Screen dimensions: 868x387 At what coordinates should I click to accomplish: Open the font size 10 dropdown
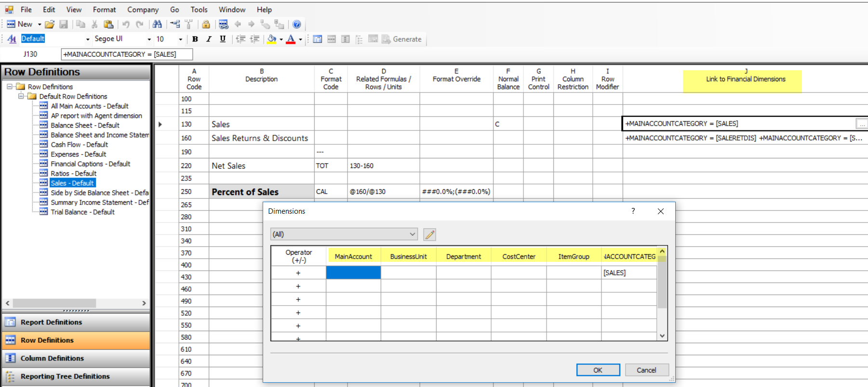point(181,39)
